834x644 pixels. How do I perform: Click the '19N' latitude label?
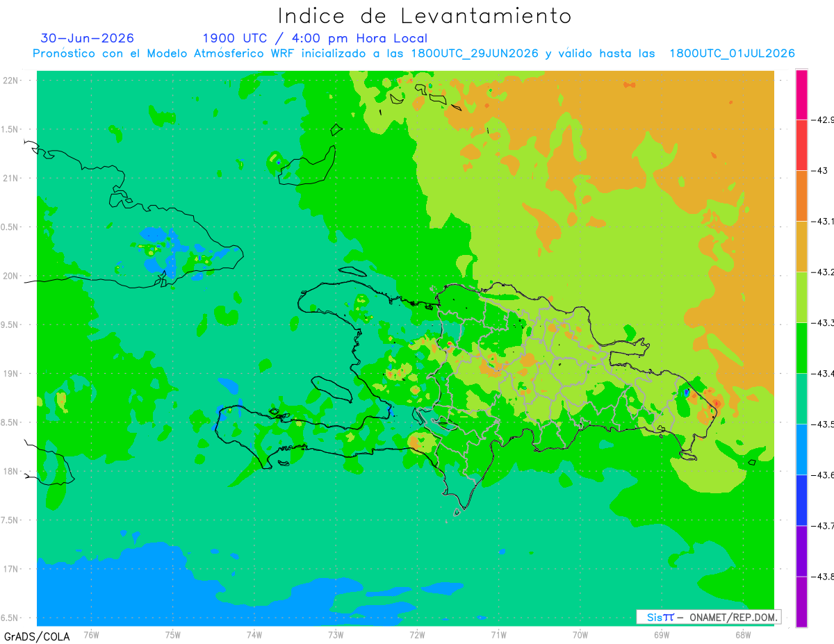[x=10, y=374]
